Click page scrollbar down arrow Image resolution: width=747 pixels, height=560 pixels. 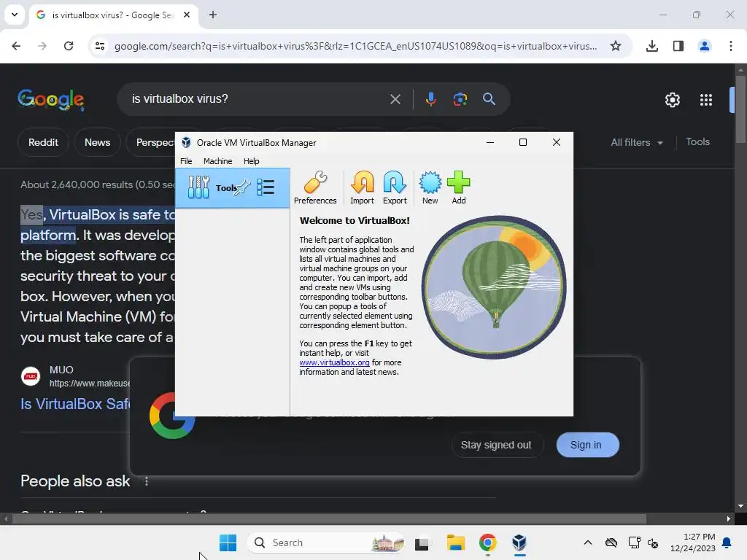740,506
